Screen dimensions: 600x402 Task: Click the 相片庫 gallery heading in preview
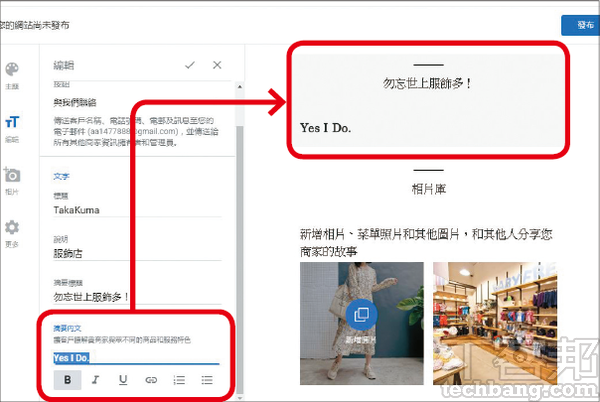pos(429,189)
